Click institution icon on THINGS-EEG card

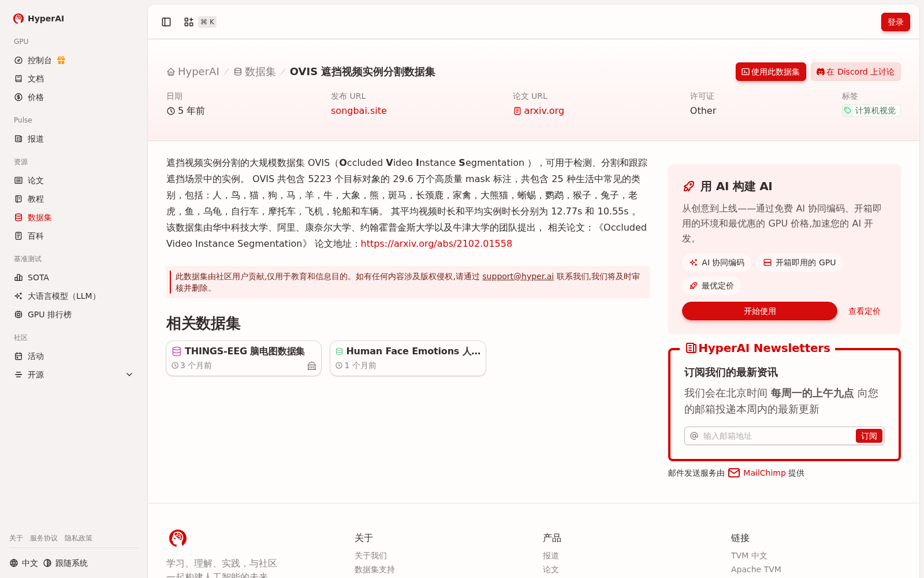(312, 366)
